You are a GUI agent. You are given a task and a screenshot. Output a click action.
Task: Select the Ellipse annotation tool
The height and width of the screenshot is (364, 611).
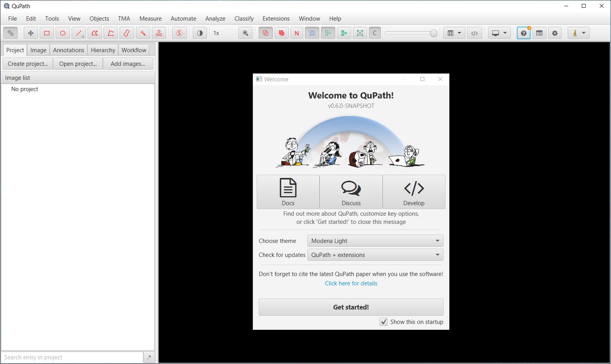click(63, 33)
